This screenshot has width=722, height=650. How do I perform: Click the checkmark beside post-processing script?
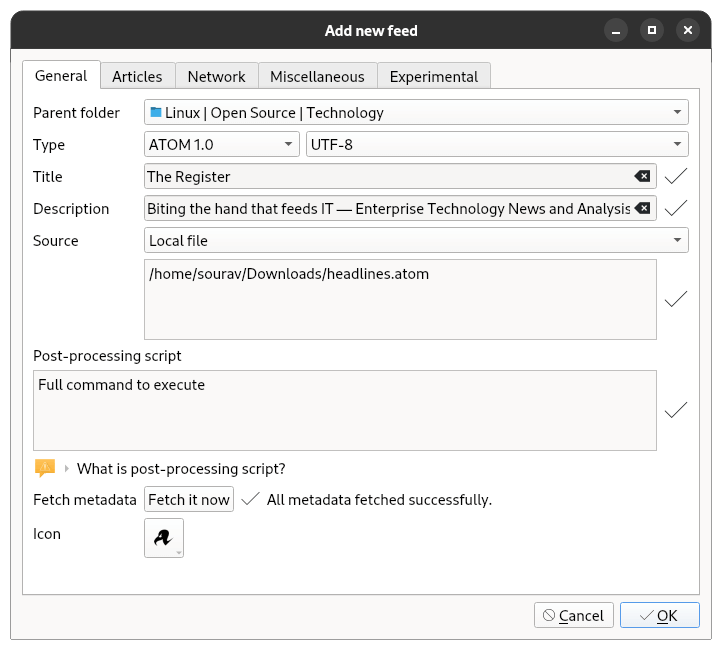pyautogui.click(x=676, y=410)
